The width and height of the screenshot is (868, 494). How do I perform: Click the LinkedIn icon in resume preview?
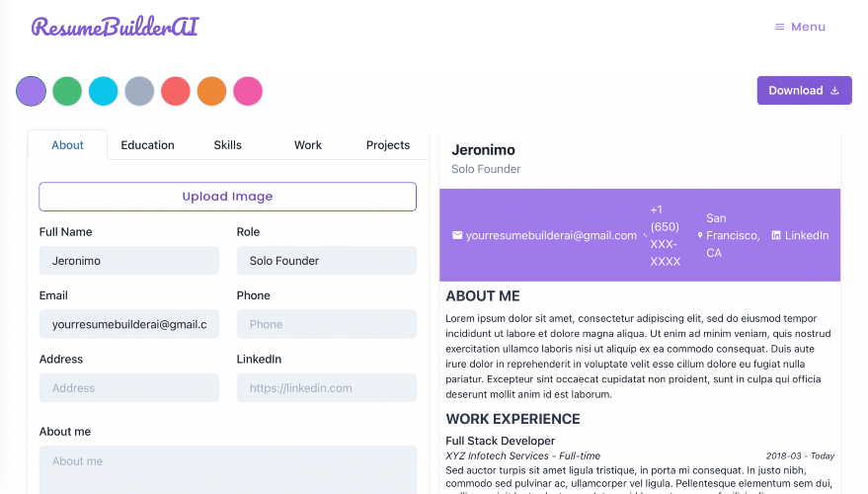click(x=776, y=235)
